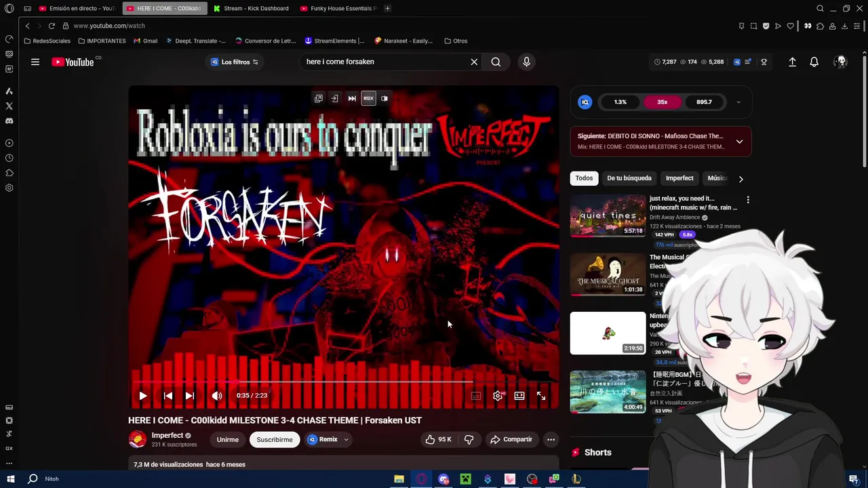Like the video with 95 K likes
The width and height of the screenshot is (868, 488).
point(438,439)
